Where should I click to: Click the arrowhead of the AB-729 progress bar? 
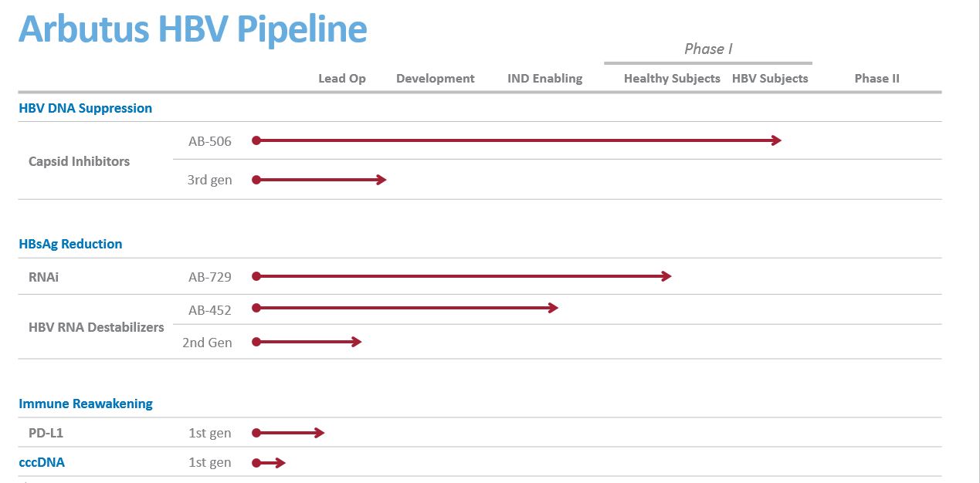(x=667, y=276)
